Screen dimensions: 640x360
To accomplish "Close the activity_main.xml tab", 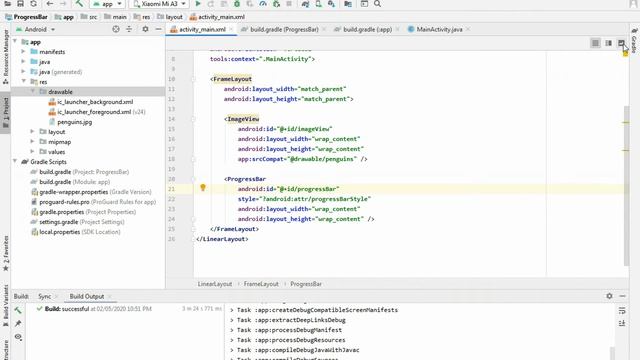I will coord(231,29).
